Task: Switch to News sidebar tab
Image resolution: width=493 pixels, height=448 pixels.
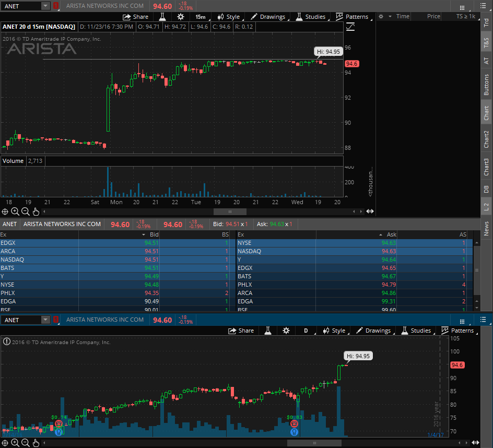Action: click(x=486, y=228)
